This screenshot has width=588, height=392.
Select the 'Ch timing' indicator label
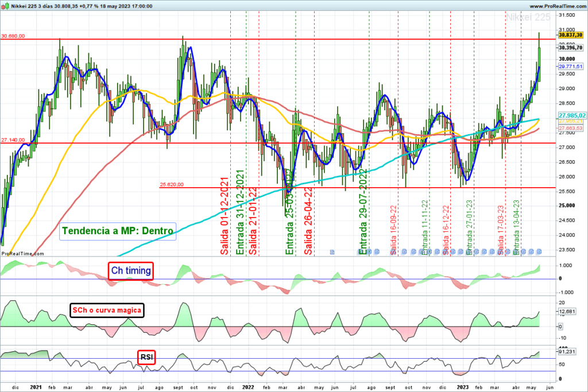click(x=131, y=270)
